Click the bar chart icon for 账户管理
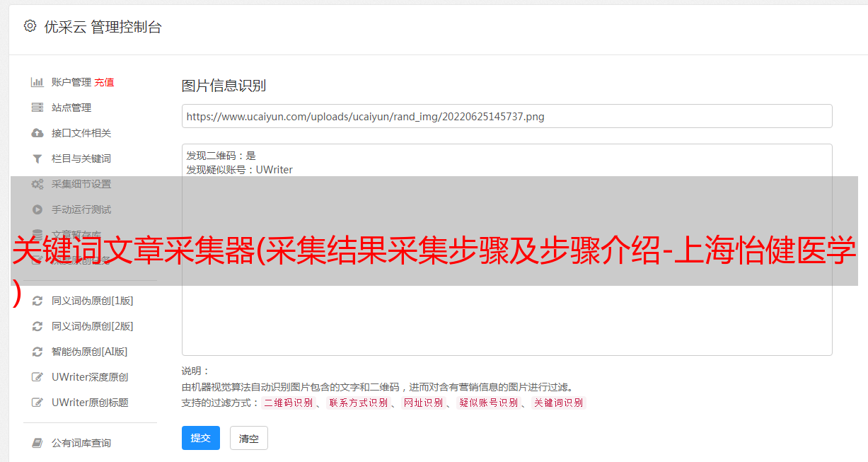868x462 pixels. coord(37,82)
